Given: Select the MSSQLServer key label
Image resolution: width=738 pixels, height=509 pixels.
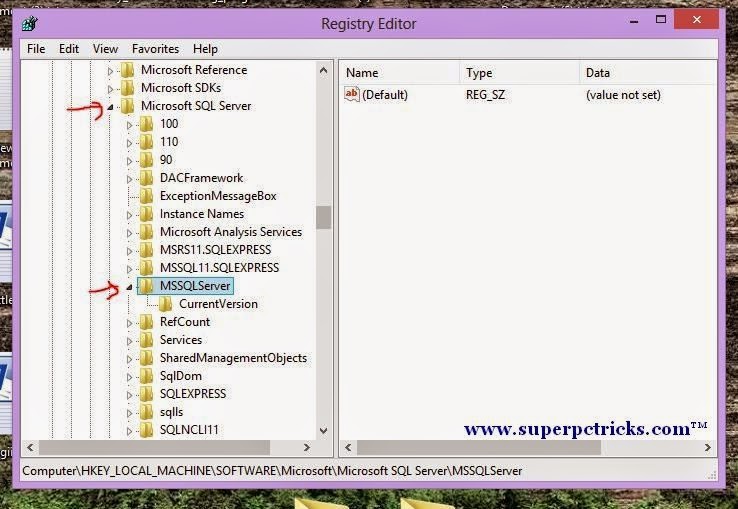Looking at the screenshot, I should (x=195, y=286).
